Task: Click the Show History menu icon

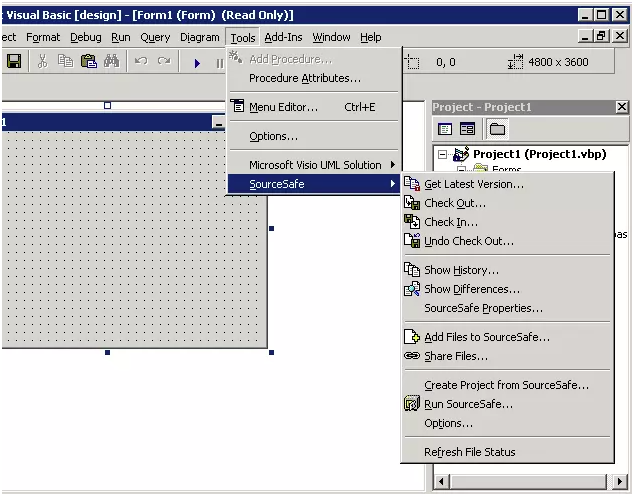Action: coord(412,270)
